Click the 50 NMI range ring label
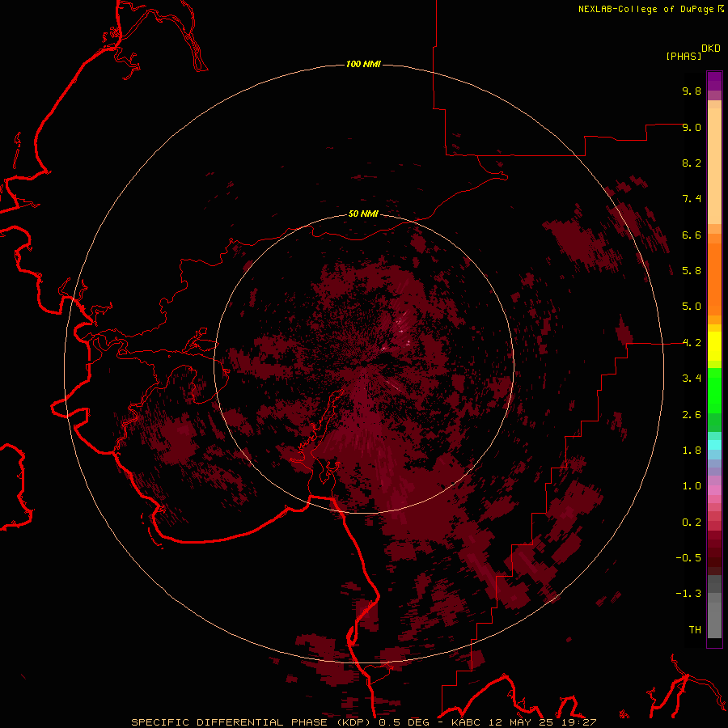The width and height of the screenshot is (728, 728). [363, 214]
